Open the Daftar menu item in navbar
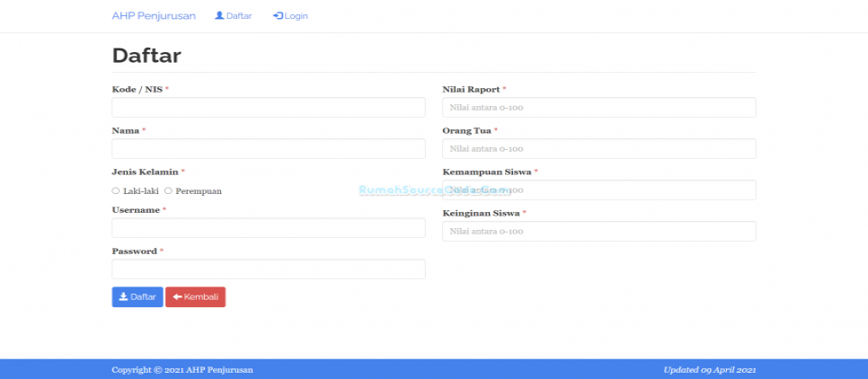 239,16
